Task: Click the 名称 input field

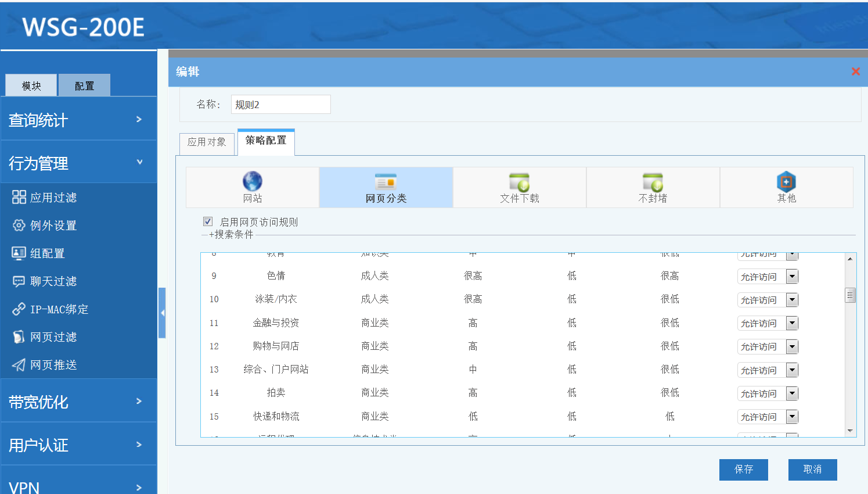Action: point(280,105)
